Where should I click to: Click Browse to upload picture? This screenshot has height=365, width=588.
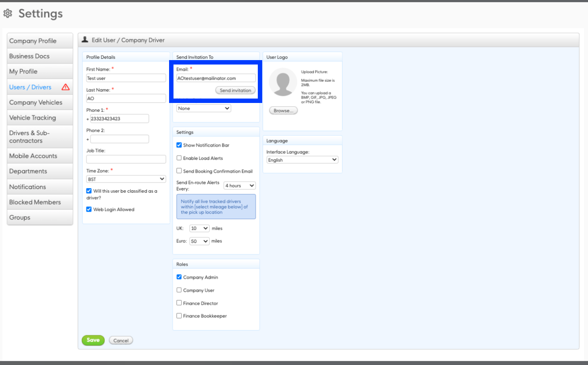click(283, 111)
